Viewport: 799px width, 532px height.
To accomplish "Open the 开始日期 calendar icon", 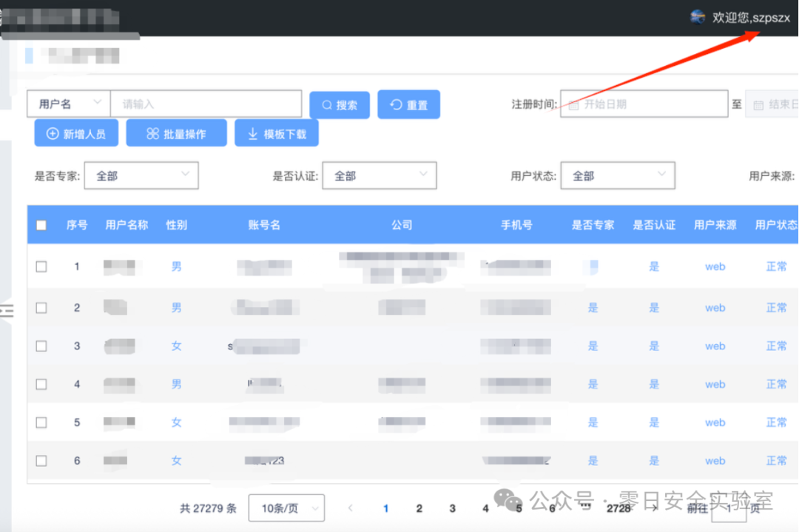I will 573,104.
